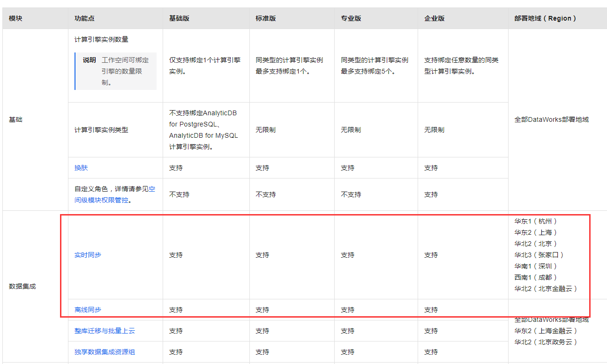Open the 独享数据集成资源组 link

105,352
